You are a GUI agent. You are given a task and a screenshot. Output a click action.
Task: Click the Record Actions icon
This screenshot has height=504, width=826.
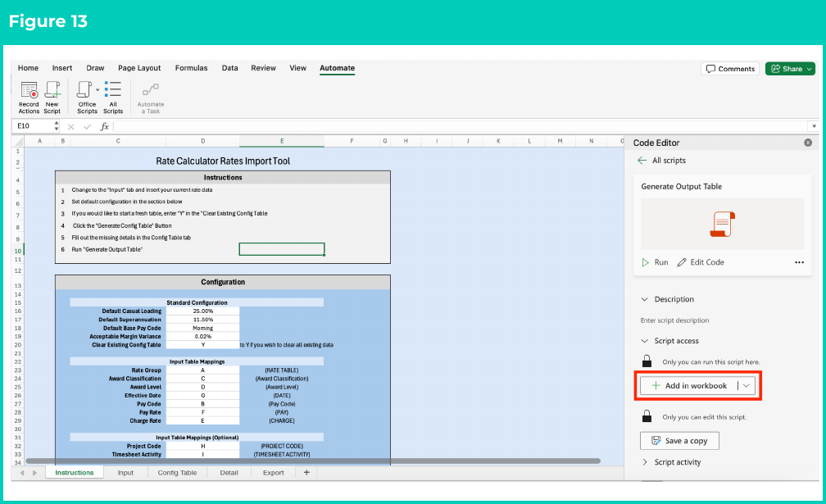[x=29, y=90]
